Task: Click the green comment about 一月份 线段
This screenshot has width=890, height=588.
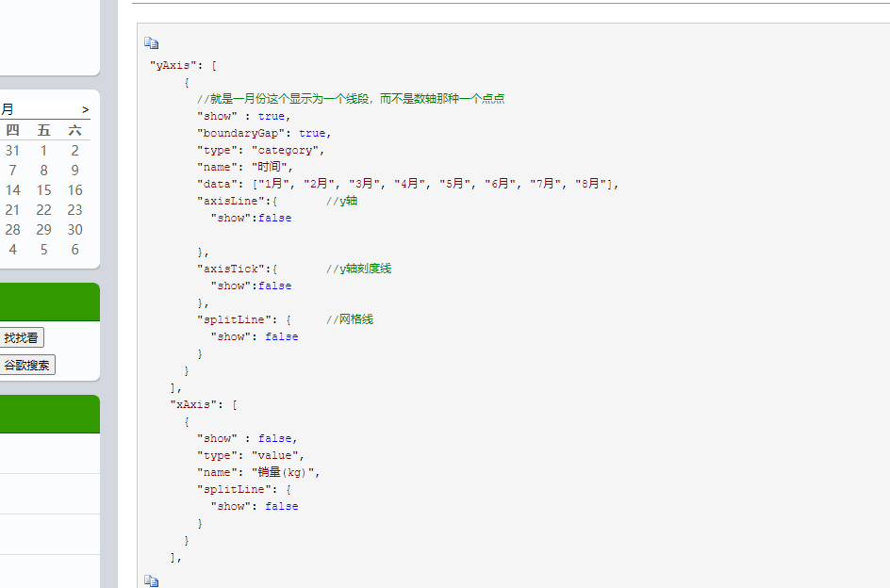Action: pyautogui.click(x=351, y=99)
